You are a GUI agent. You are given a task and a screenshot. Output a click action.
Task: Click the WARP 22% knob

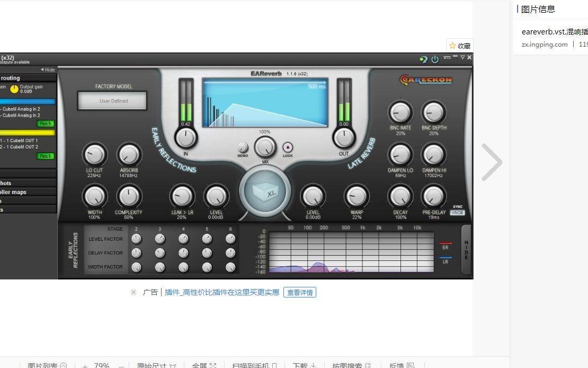point(357,196)
